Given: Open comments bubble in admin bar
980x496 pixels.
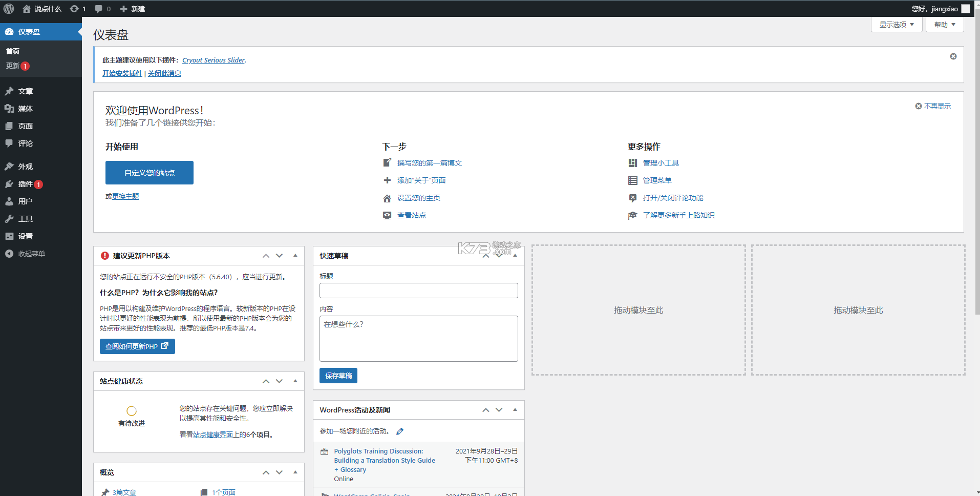Looking at the screenshot, I should pyautogui.click(x=103, y=9).
